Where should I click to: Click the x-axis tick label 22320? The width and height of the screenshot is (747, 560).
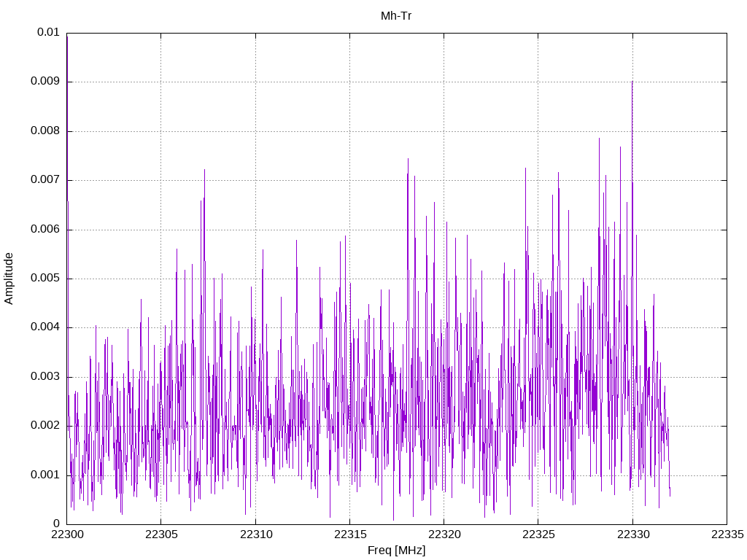(444, 534)
